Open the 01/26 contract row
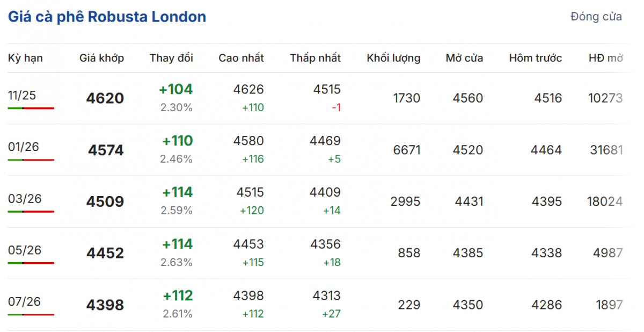The image size is (644, 332). [x=24, y=147]
